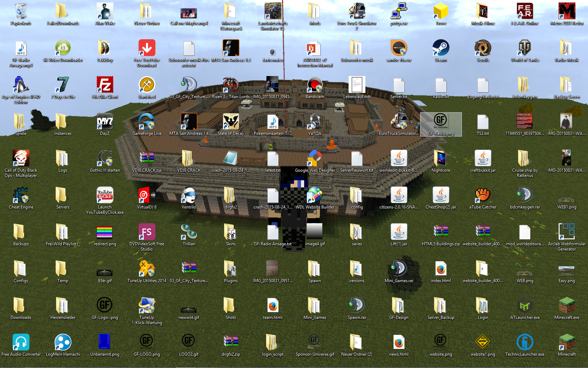Select the Minecraft.exe grass block icon
The image size is (588, 368).
click(567, 306)
